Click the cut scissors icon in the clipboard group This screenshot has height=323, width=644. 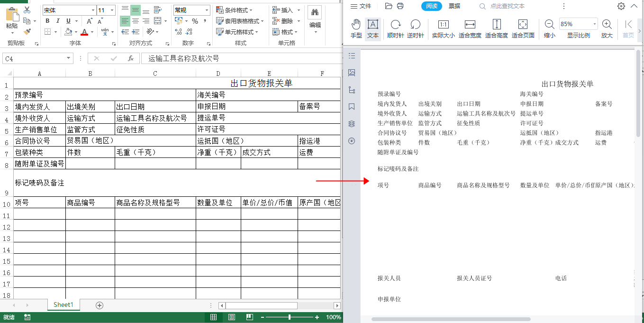(27, 10)
